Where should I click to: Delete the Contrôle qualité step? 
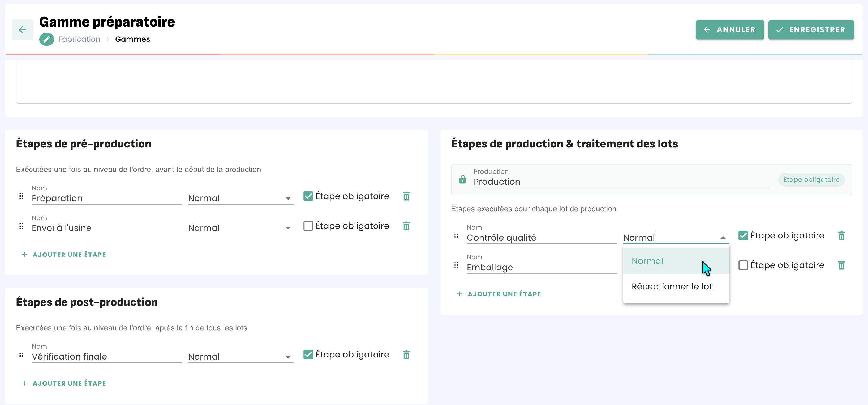tap(841, 236)
